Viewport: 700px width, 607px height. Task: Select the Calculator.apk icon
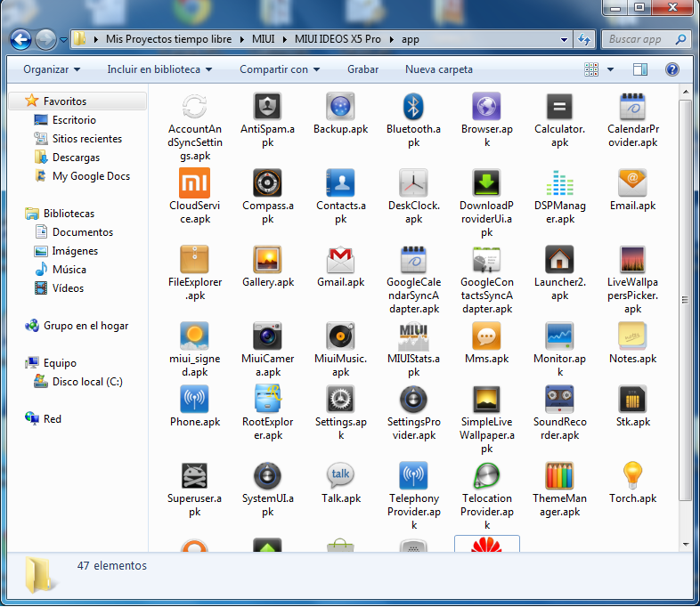(x=559, y=107)
